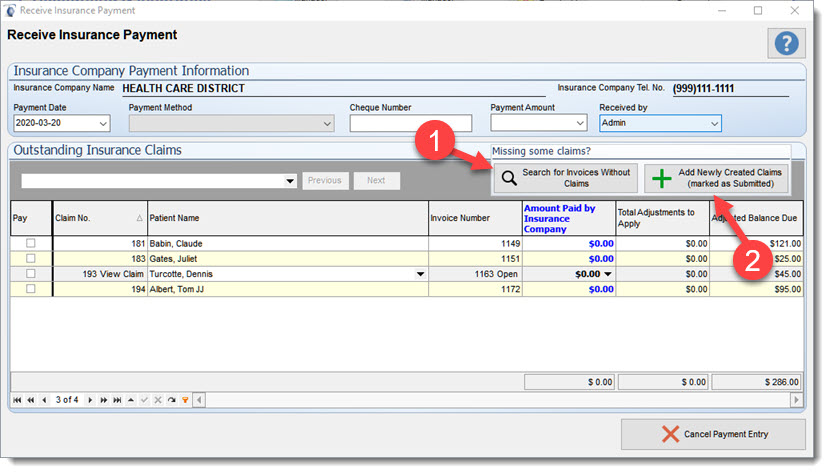Expand Turcotte, Dennis patient name dropdown
This screenshot has height=473, width=829.
click(420, 274)
